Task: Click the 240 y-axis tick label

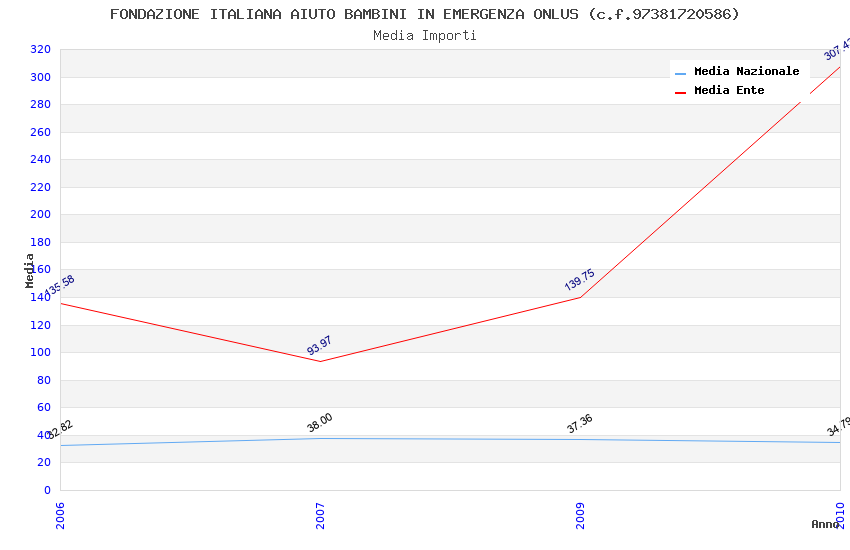Action: coord(40,159)
